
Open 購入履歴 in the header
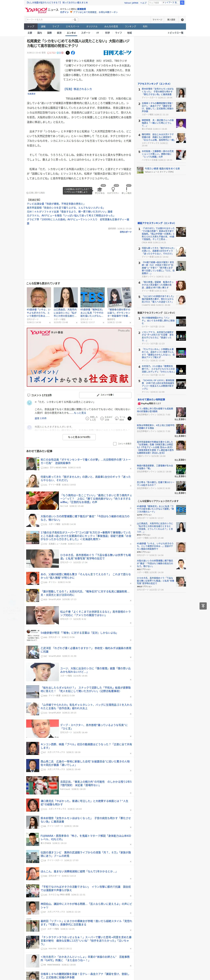pyautogui.click(x=171, y=19)
